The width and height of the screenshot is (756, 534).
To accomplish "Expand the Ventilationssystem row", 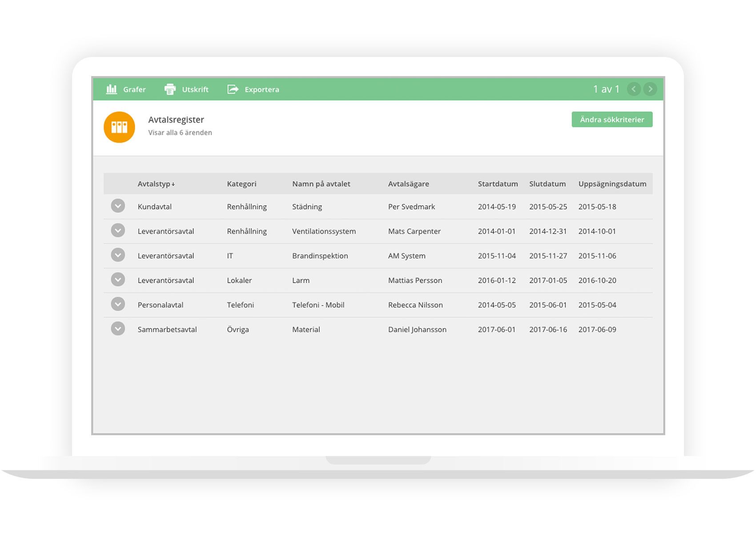I will [118, 231].
